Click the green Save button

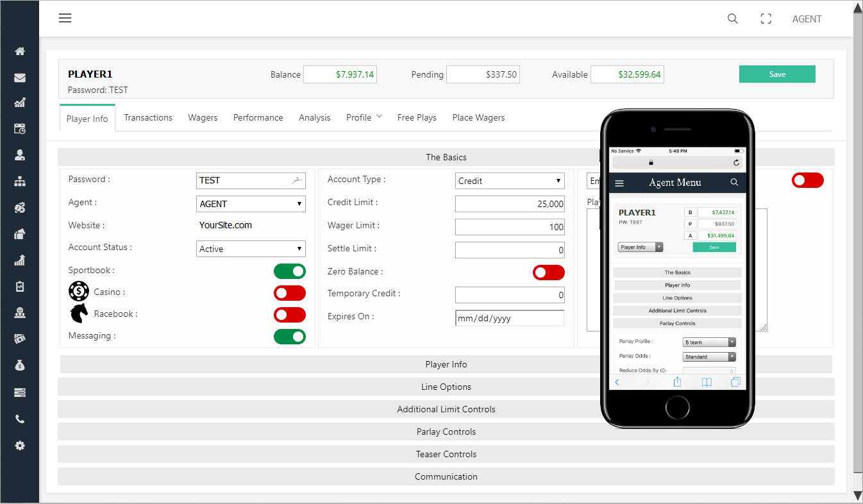click(777, 74)
